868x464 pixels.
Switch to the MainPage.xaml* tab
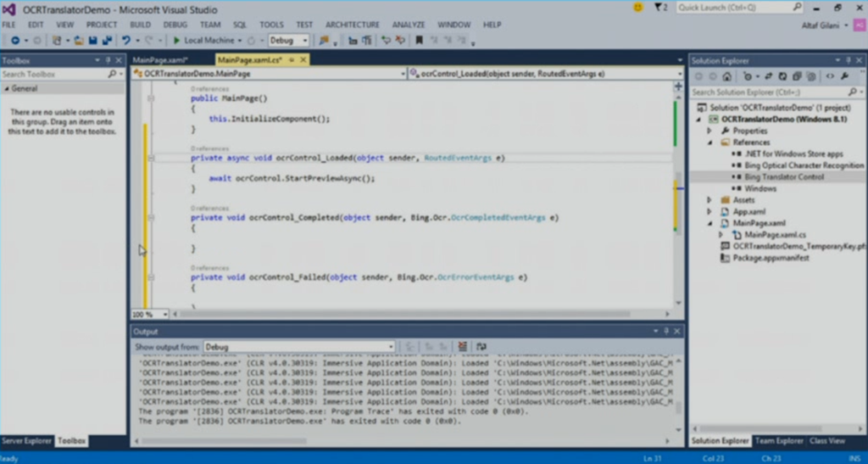(x=160, y=59)
